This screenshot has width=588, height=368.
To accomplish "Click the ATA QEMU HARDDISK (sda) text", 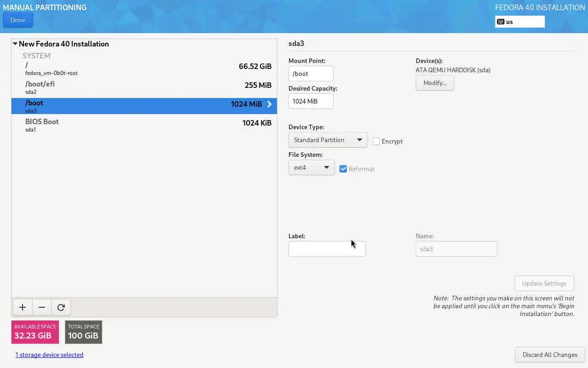I will click(x=453, y=70).
